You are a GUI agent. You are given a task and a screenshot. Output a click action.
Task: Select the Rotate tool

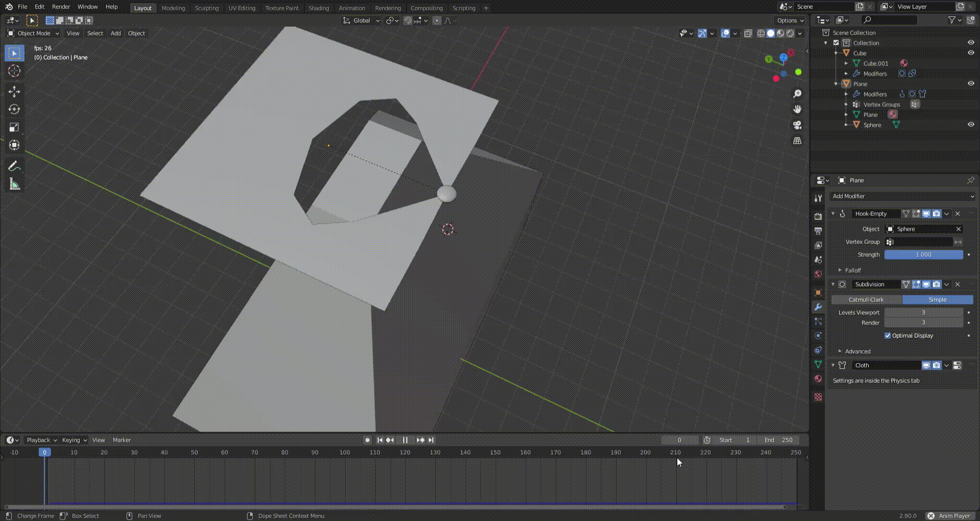(14, 109)
